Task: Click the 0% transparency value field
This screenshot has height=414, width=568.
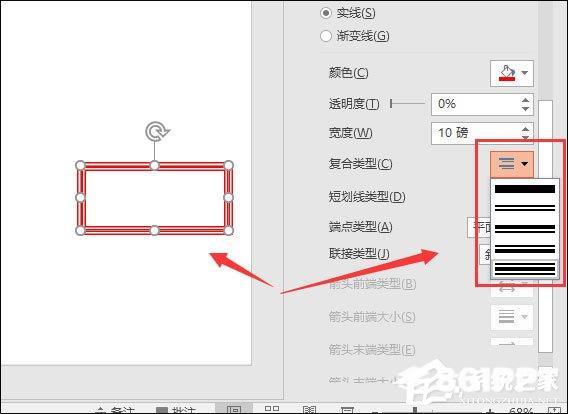Action: click(x=475, y=104)
